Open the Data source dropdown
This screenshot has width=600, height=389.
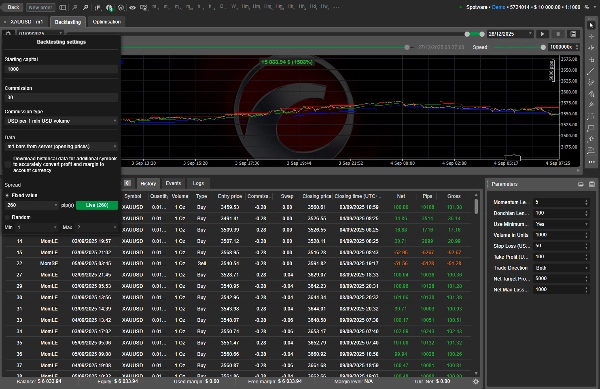tap(61, 146)
